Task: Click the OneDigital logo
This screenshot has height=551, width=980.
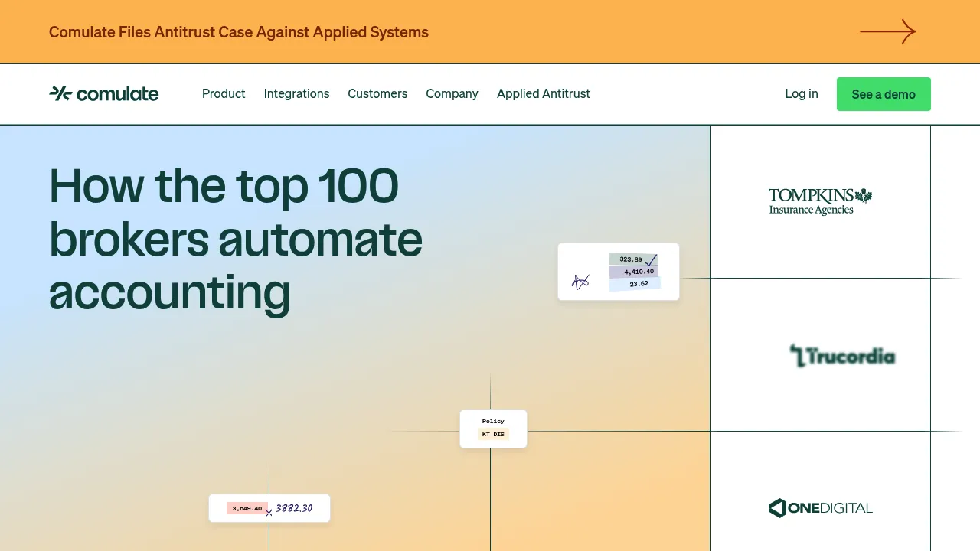Action: point(820,507)
